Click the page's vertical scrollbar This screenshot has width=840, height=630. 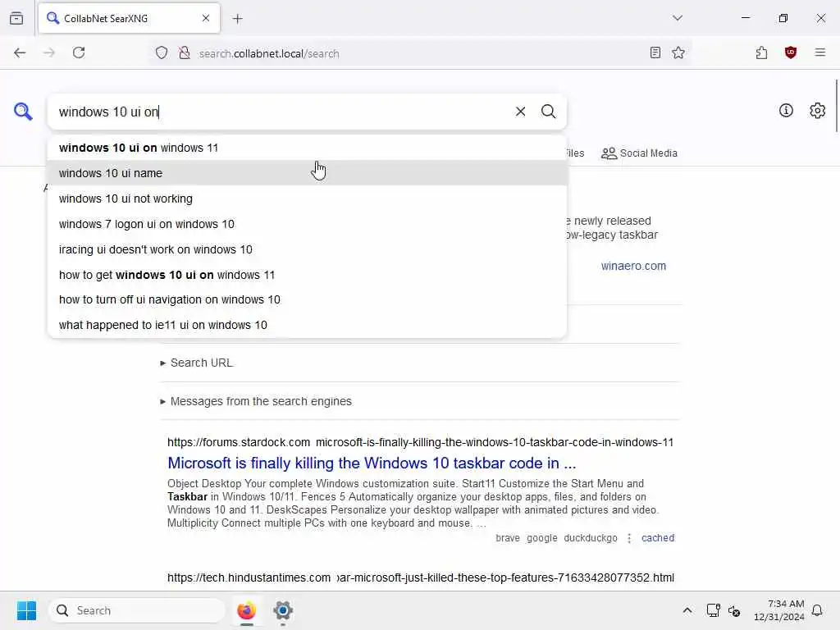point(836,106)
